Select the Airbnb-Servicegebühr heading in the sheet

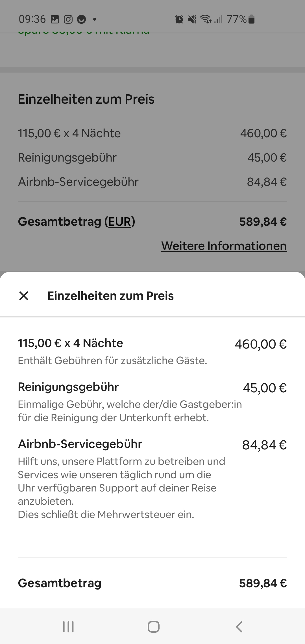(x=80, y=444)
